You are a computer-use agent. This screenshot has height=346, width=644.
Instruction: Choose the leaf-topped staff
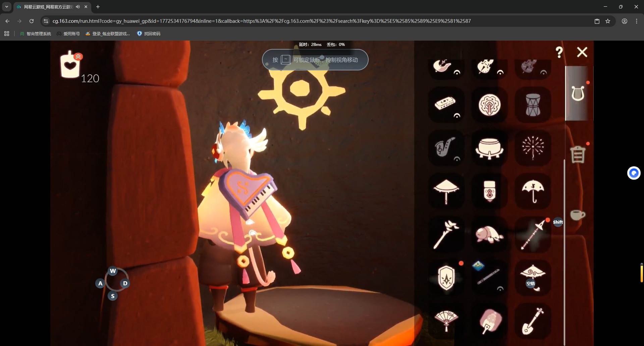(x=446, y=234)
